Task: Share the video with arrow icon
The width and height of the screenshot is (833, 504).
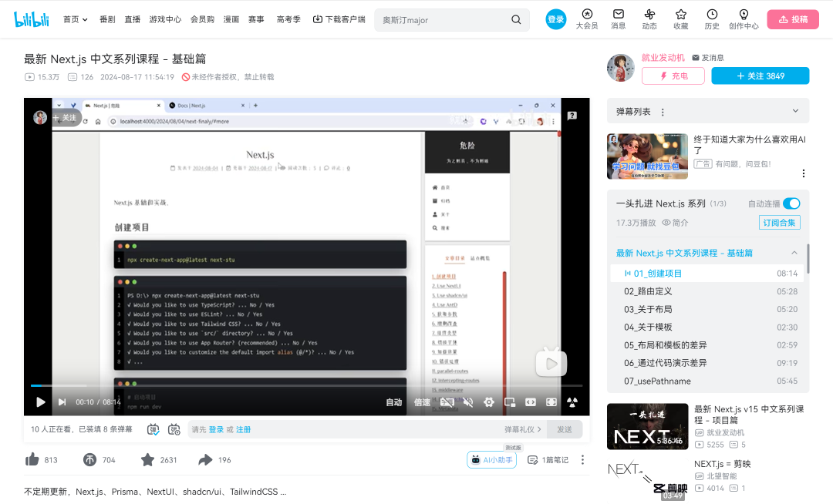Action: [205, 459]
